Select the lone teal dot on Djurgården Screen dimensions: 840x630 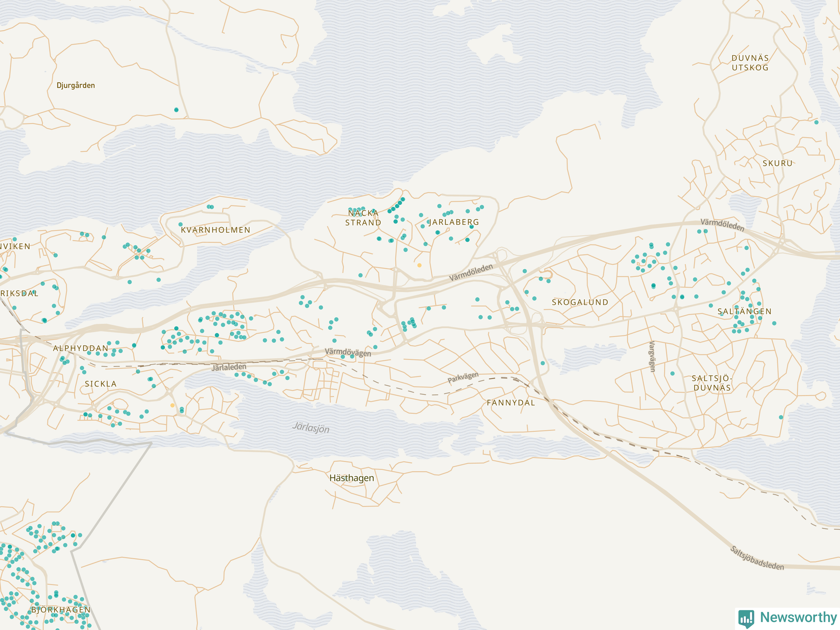(x=176, y=110)
